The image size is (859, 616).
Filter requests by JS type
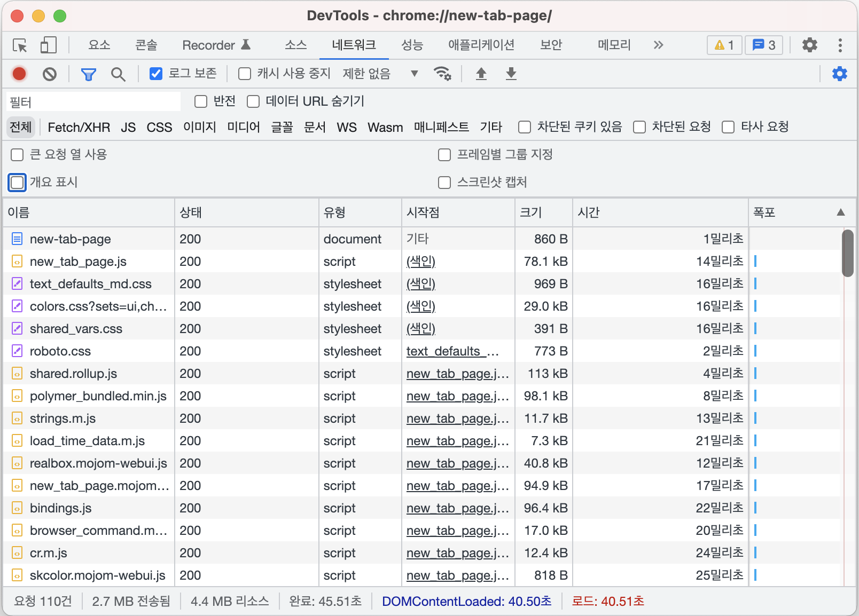[x=128, y=127]
